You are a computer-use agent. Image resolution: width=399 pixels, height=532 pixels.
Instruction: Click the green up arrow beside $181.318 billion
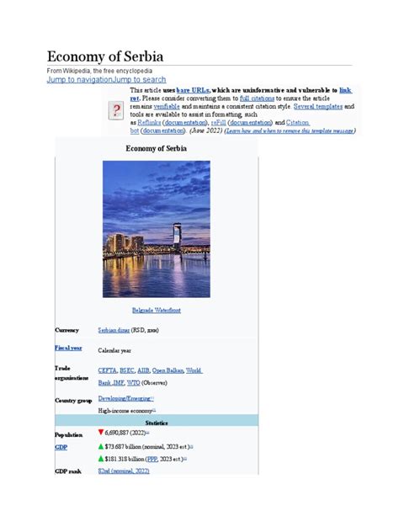point(100,459)
